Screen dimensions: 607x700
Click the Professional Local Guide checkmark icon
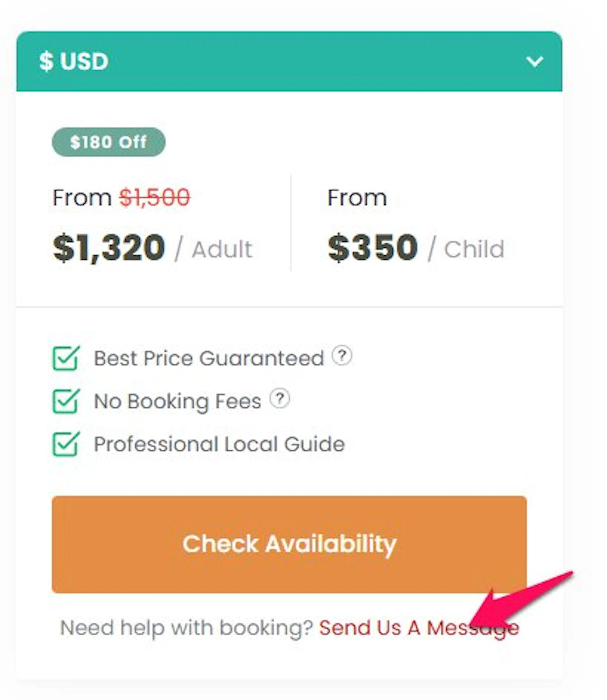(x=66, y=444)
